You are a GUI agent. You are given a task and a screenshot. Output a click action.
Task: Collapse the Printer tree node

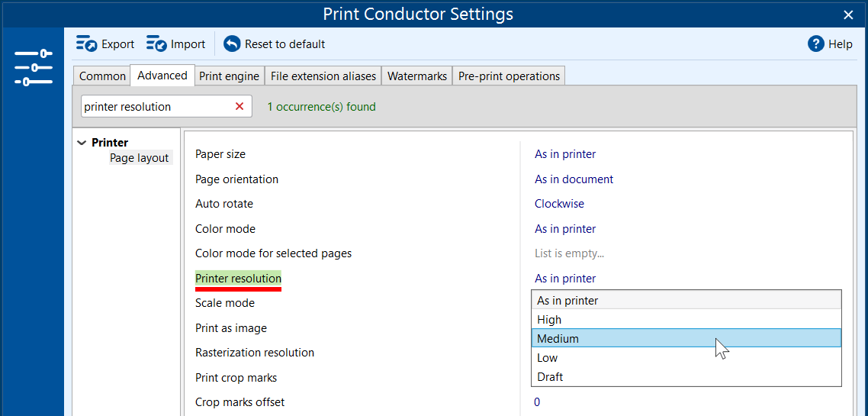click(82, 143)
